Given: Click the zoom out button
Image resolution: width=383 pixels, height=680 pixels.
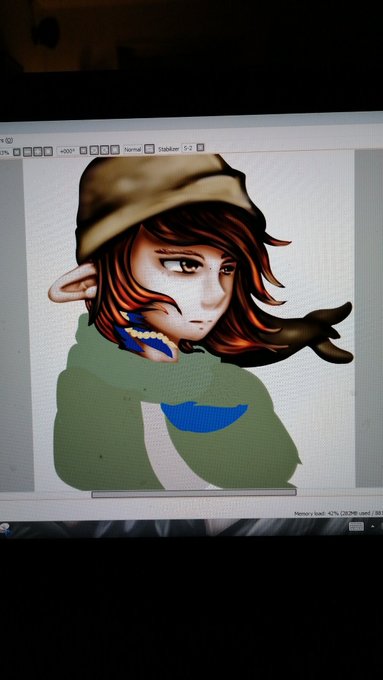Looking at the screenshot, I should [27, 152].
